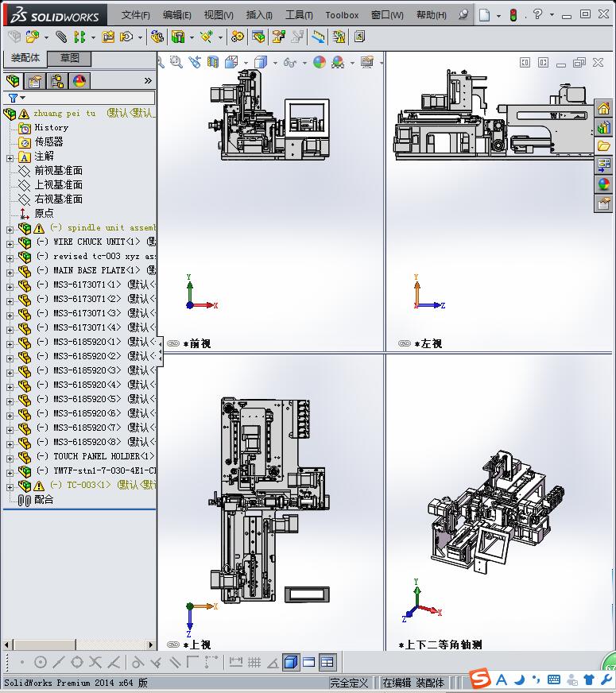Screen dimensions: 616x693
Task: Select the History item in tree
Action: 51,127
